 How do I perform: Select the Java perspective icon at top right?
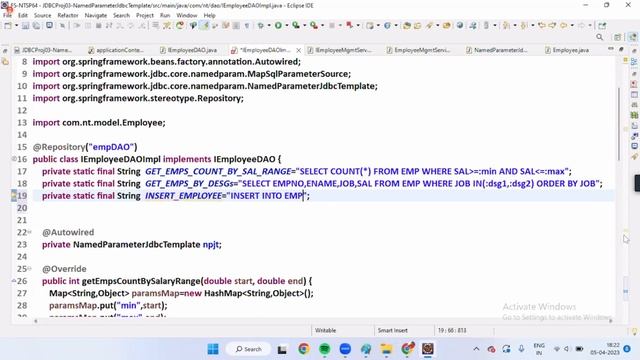pyautogui.click(x=633, y=37)
